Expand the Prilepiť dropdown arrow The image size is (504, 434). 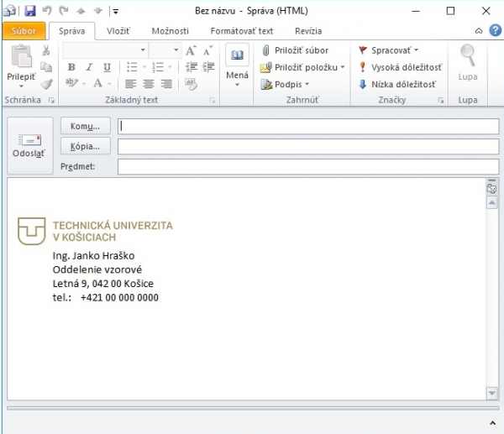tap(21, 86)
